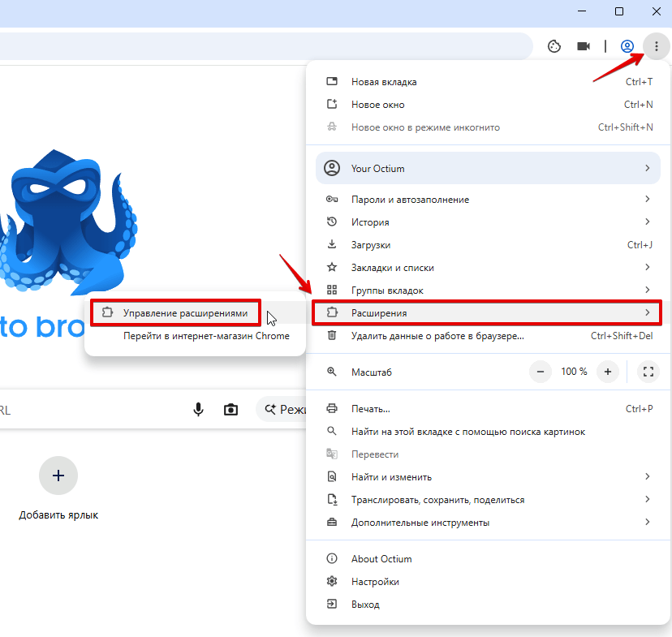Expand Дополнительные инструменты submenu chevron

coord(647,522)
